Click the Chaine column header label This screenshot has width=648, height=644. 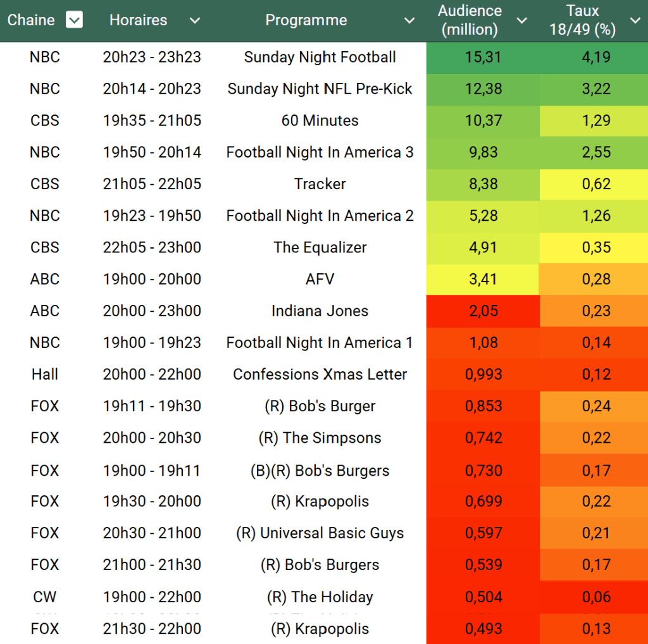click(31, 20)
